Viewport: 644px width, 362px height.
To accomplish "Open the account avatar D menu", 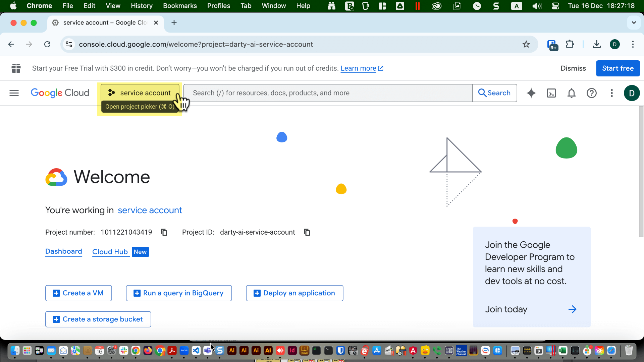I will [632, 93].
